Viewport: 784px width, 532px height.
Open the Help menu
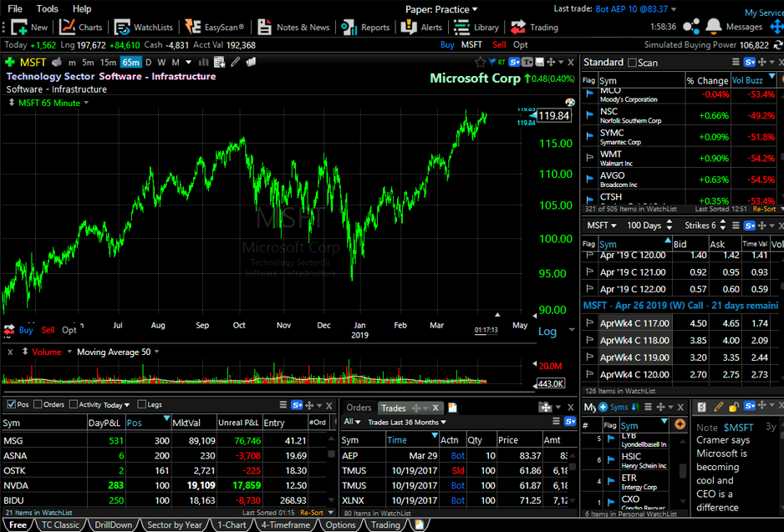click(82, 8)
